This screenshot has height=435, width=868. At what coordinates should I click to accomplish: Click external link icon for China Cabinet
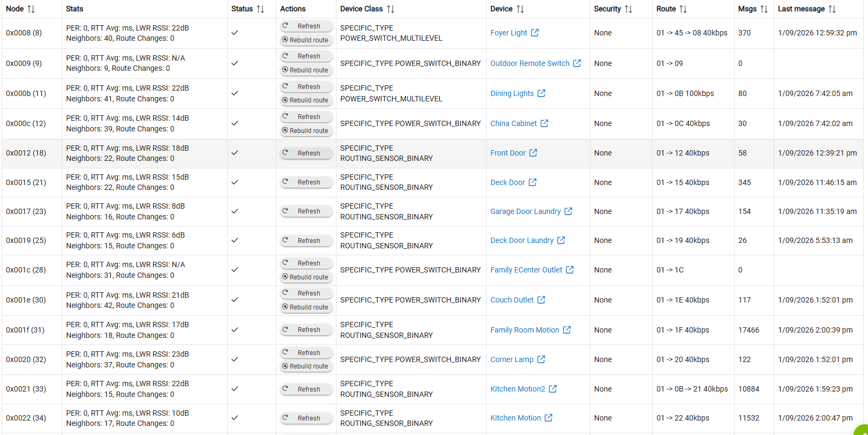[x=544, y=123]
